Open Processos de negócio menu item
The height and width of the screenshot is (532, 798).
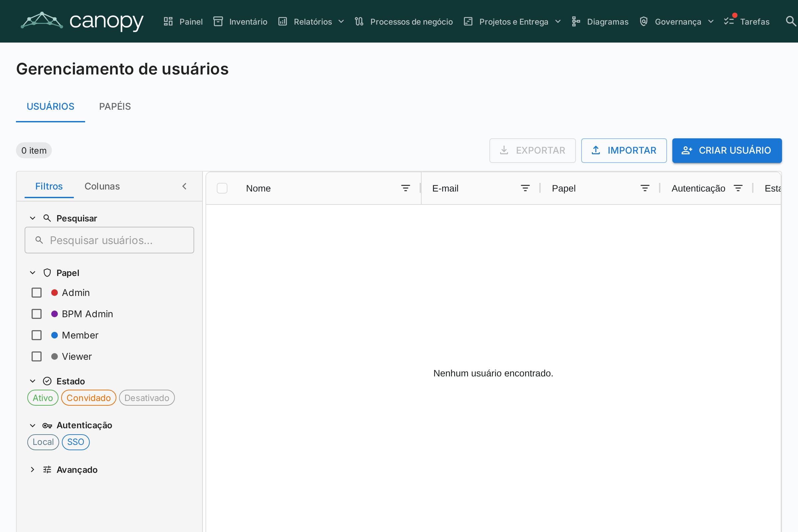click(x=404, y=21)
